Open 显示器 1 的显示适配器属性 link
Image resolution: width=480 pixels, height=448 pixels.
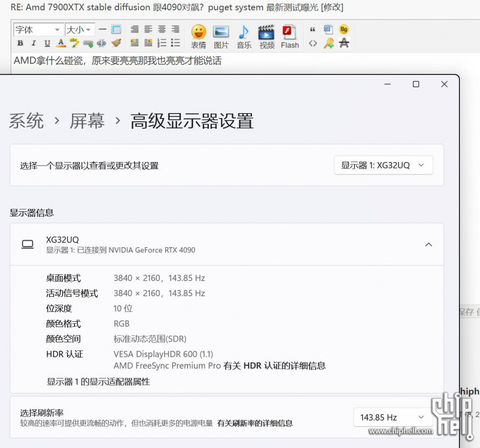click(98, 381)
